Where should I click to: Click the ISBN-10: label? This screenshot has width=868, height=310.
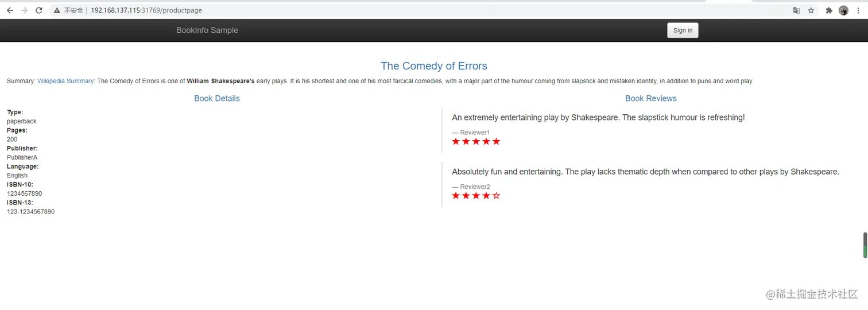coord(20,184)
